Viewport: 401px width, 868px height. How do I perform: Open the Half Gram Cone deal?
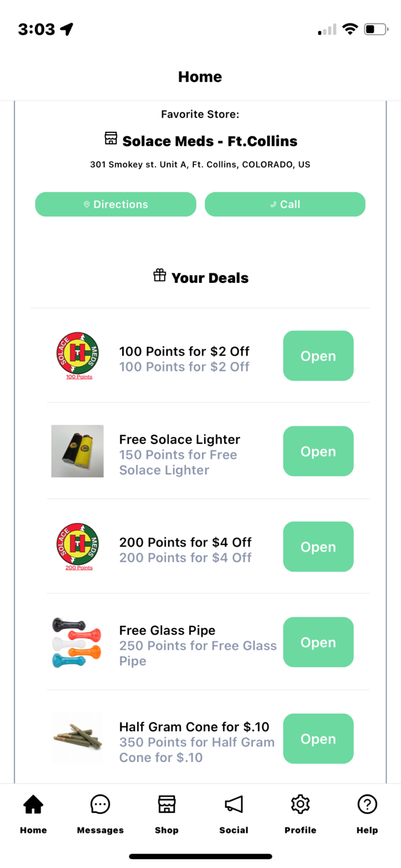(318, 738)
